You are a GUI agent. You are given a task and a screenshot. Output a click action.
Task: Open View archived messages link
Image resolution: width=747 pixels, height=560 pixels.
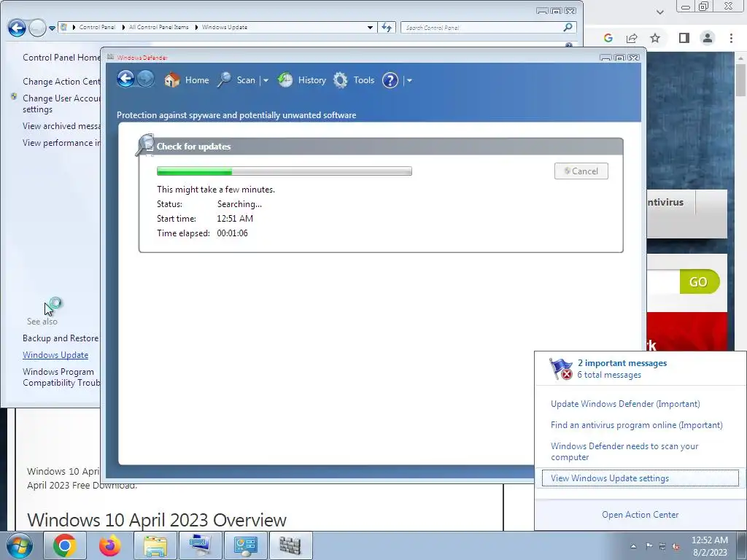pos(61,126)
